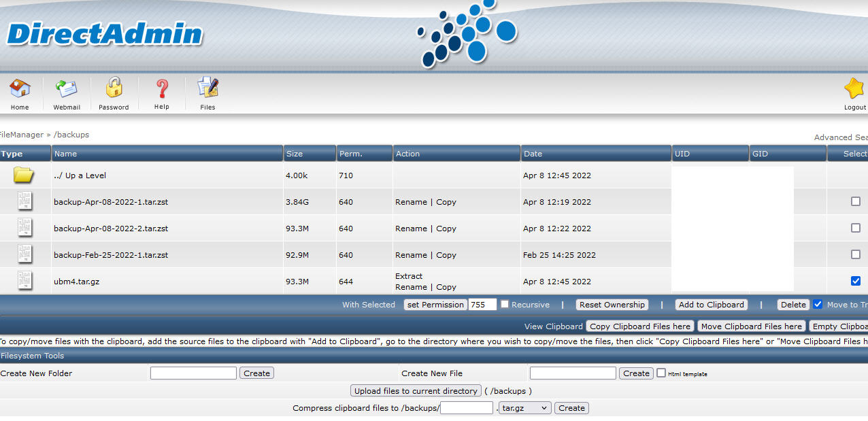Enable the Recursive checkbox

(505, 304)
